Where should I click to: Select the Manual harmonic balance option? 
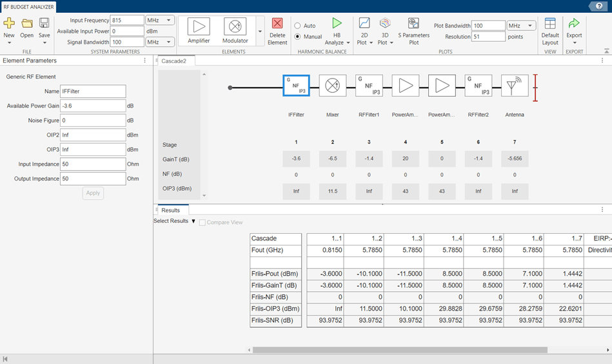[x=297, y=37]
